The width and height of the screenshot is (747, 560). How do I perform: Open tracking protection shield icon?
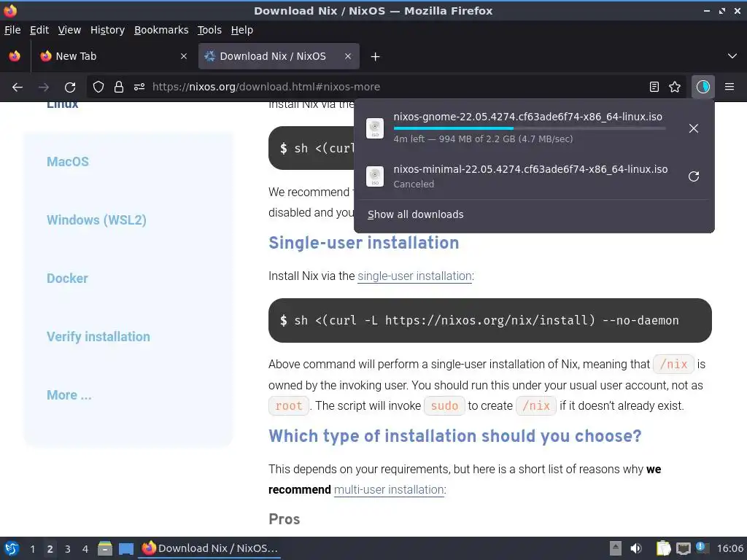tap(98, 87)
